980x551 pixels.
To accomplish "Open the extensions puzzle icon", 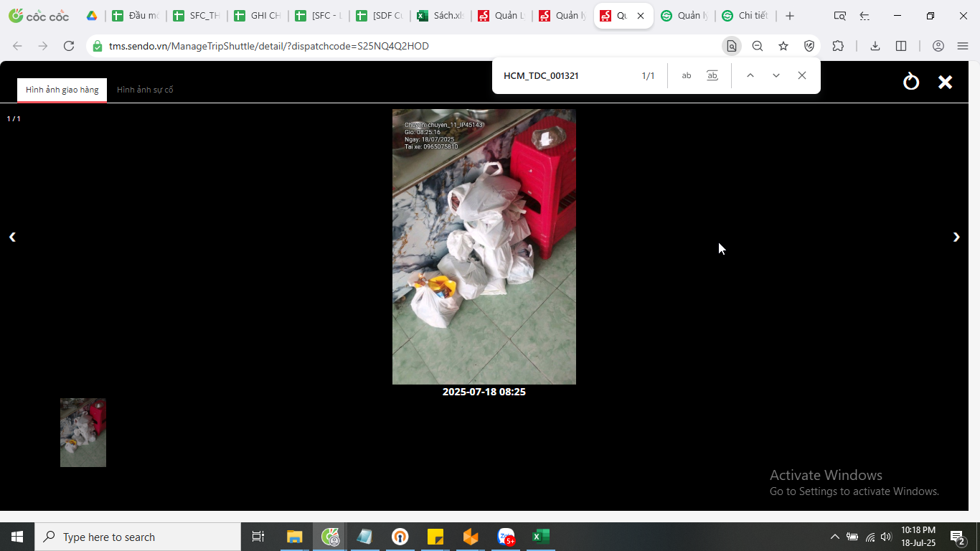I will click(838, 46).
